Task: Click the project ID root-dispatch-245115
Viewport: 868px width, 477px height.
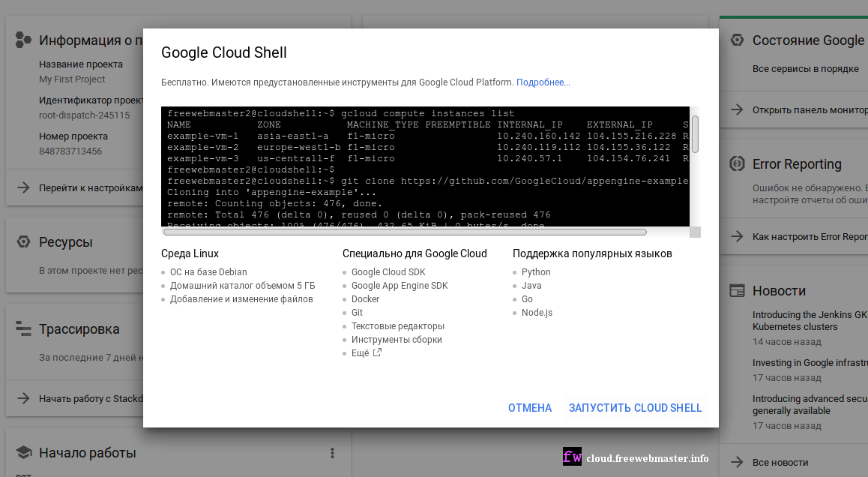Action: (x=84, y=115)
